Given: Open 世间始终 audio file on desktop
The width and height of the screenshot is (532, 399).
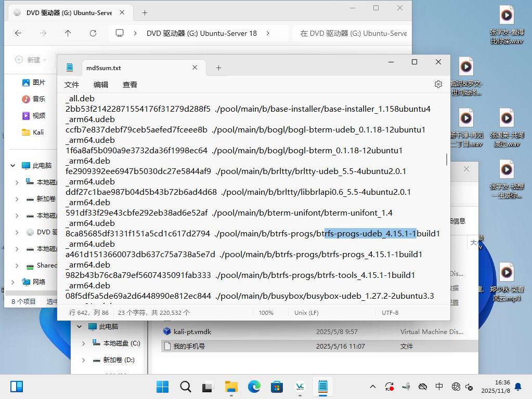Looking at the screenshot, I should (466, 76).
